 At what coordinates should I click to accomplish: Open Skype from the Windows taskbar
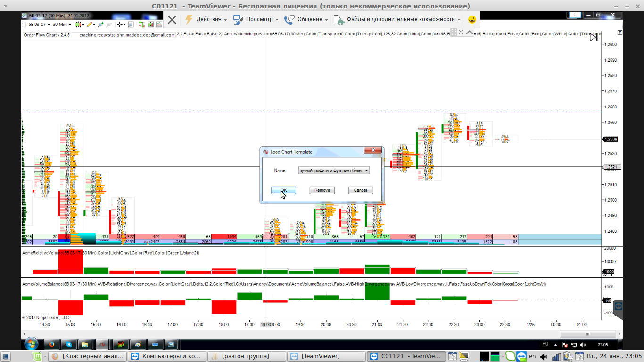click(x=69, y=345)
